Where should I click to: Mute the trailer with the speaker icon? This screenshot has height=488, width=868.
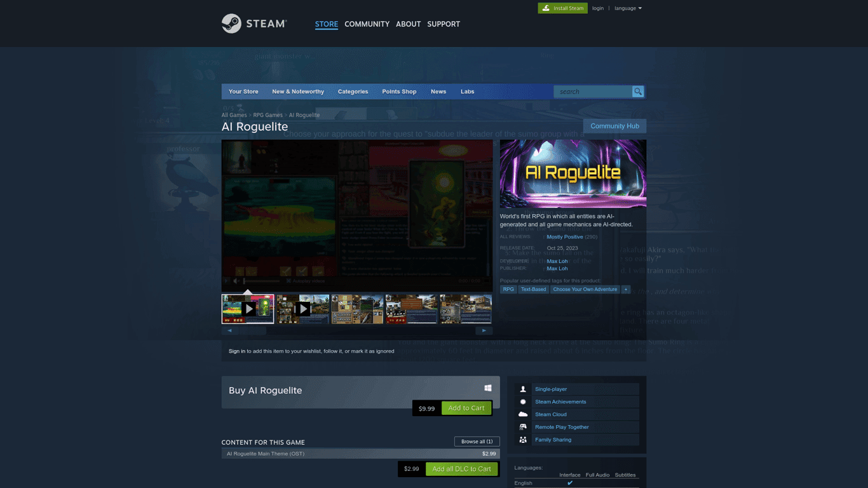(x=236, y=281)
